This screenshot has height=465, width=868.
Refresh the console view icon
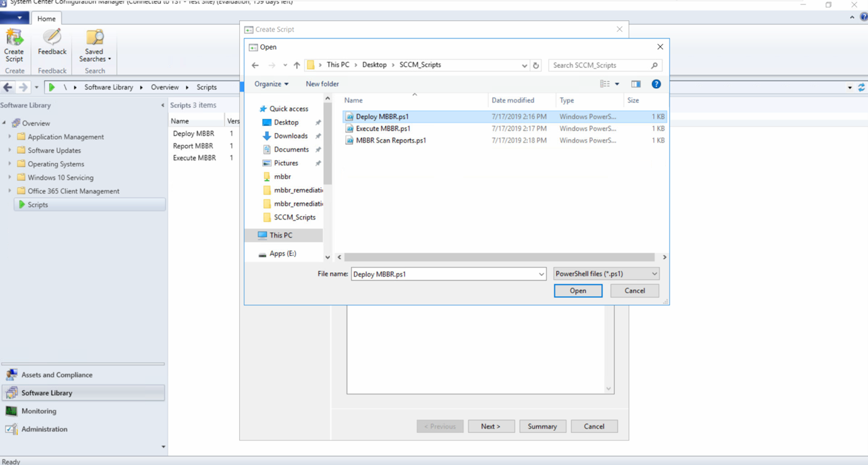click(861, 88)
